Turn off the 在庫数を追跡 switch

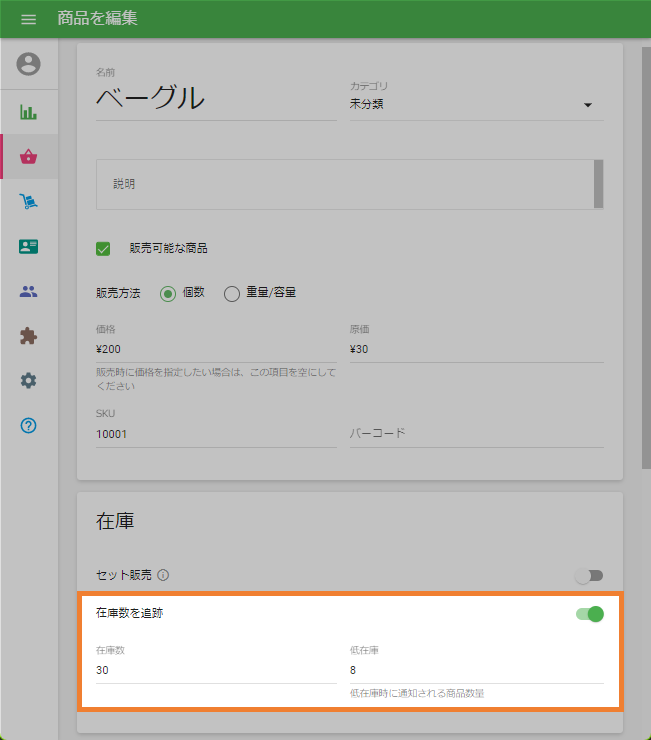(x=590, y=614)
